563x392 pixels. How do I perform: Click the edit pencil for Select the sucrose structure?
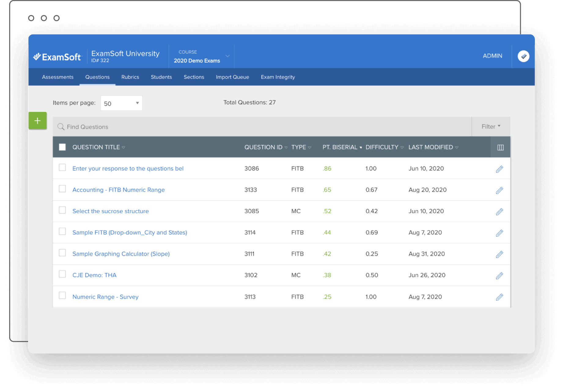coord(499,212)
